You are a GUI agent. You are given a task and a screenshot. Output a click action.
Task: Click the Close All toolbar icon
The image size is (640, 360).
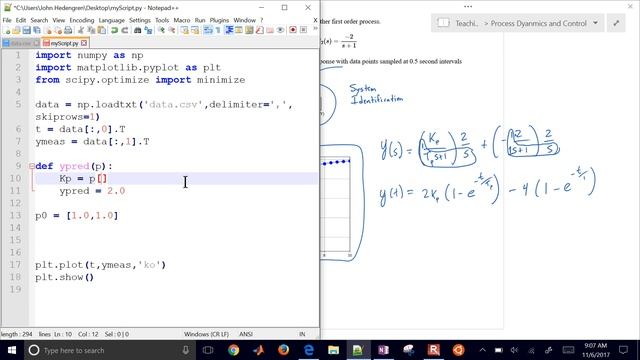pos(58,30)
